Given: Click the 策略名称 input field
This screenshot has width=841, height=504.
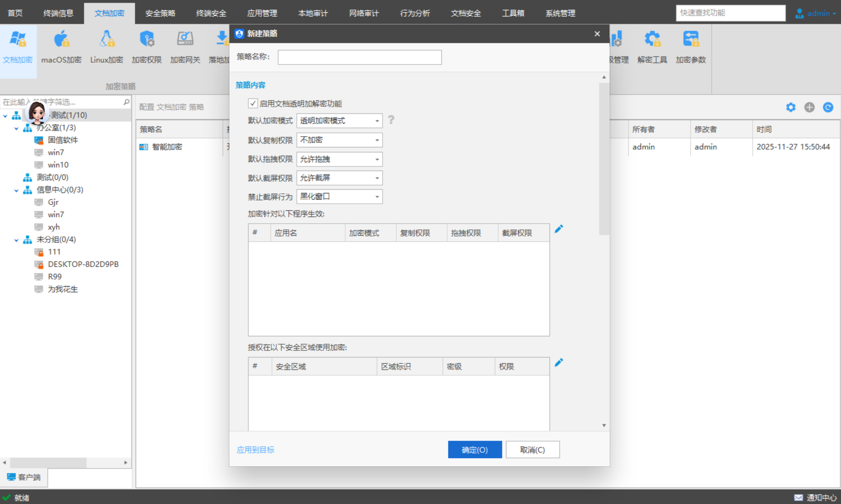Looking at the screenshot, I should [x=359, y=57].
